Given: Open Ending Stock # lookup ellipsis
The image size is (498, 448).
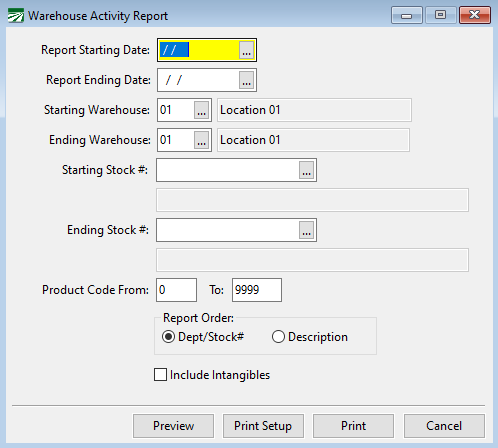Looking at the screenshot, I should click(x=306, y=230).
